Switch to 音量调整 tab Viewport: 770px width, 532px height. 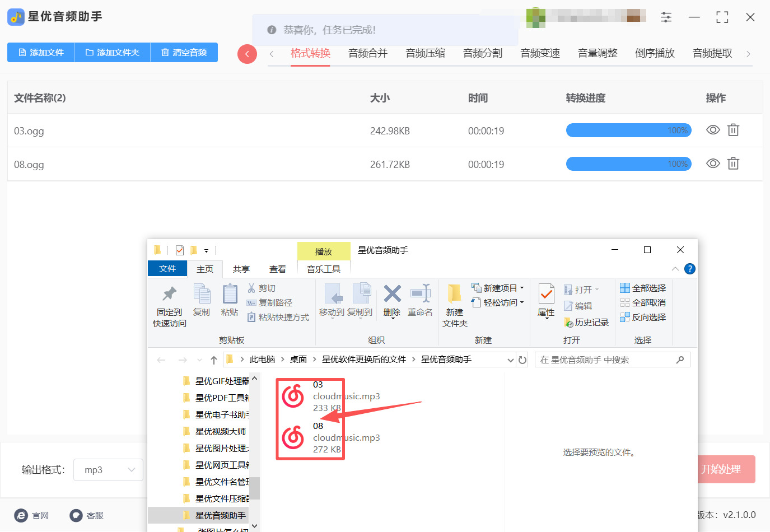coord(598,53)
